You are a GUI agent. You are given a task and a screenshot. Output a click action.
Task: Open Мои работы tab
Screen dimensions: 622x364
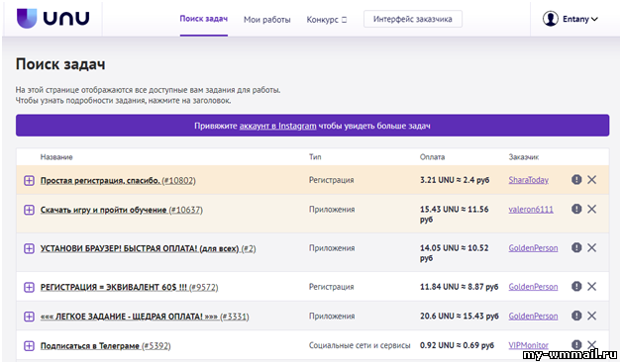267,20
